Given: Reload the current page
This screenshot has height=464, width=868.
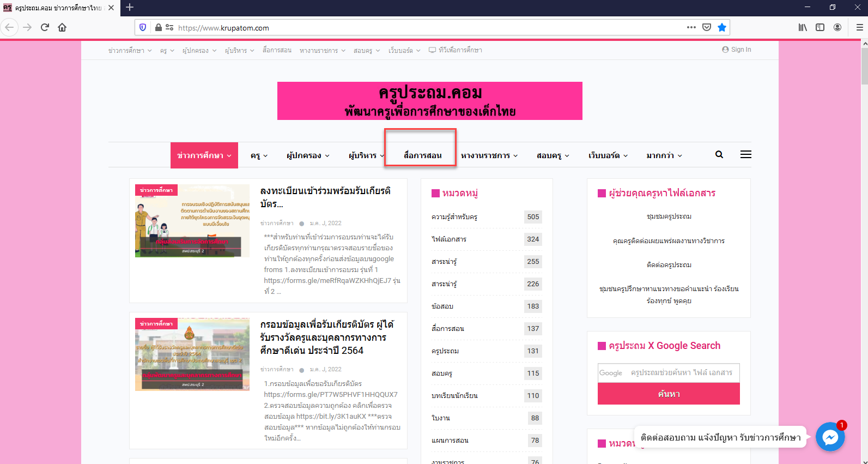Looking at the screenshot, I should pyautogui.click(x=45, y=27).
